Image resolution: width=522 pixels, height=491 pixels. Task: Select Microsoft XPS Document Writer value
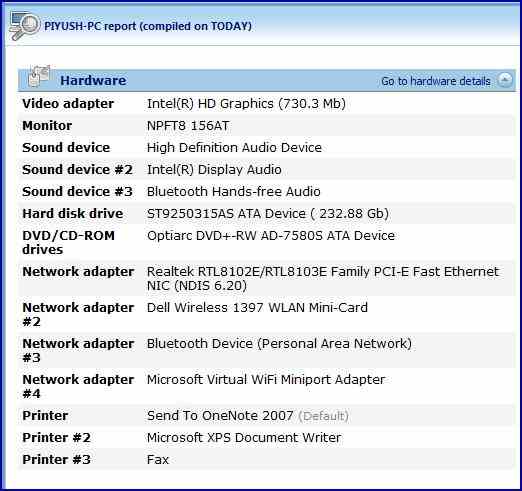click(244, 438)
